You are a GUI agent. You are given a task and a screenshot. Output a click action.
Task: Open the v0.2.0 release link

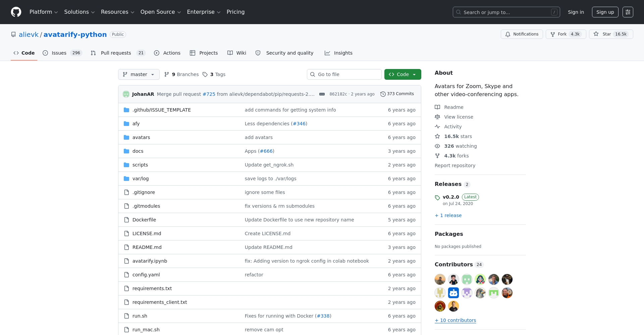click(451, 197)
